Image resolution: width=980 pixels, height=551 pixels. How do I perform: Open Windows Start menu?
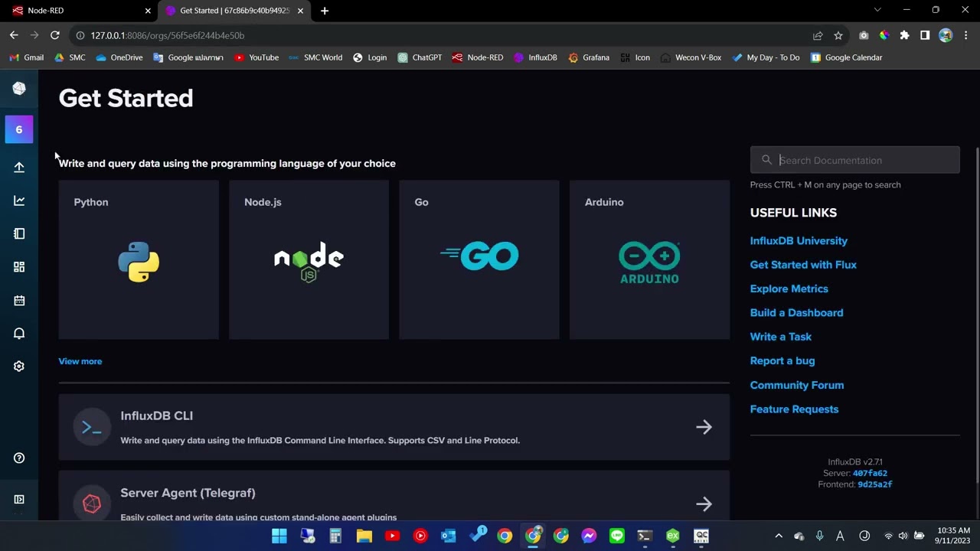(279, 536)
